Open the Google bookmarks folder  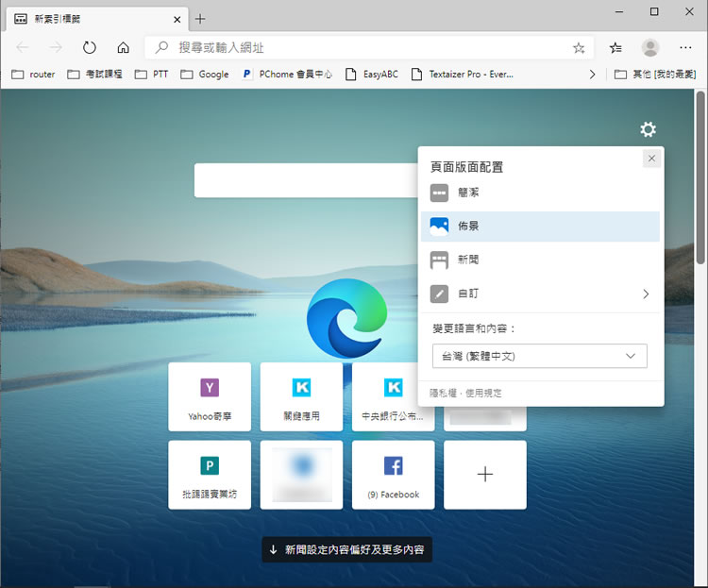point(205,74)
